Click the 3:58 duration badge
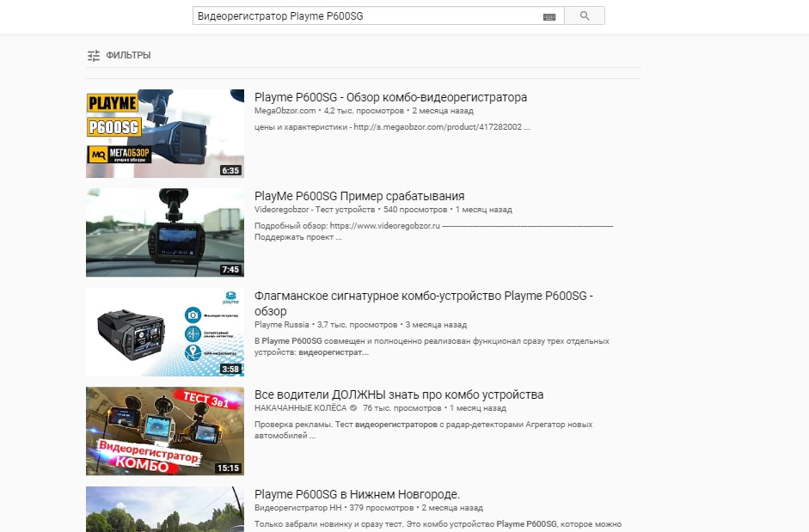This screenshot has height=532, width=809. click(230, 369)
